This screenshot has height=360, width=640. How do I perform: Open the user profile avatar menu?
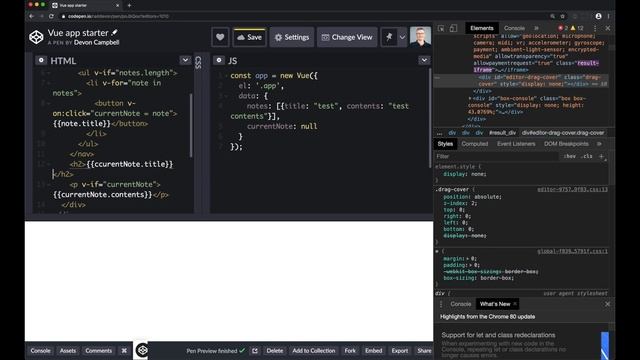click(420, 37)
